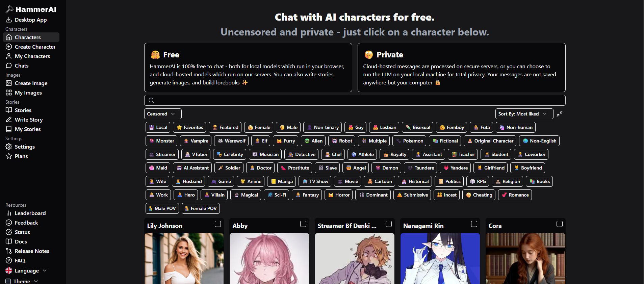The height and width of the screenshot is (284, 644).
Task: Open Create Character in the sidebar
Action: click(31, 47)
